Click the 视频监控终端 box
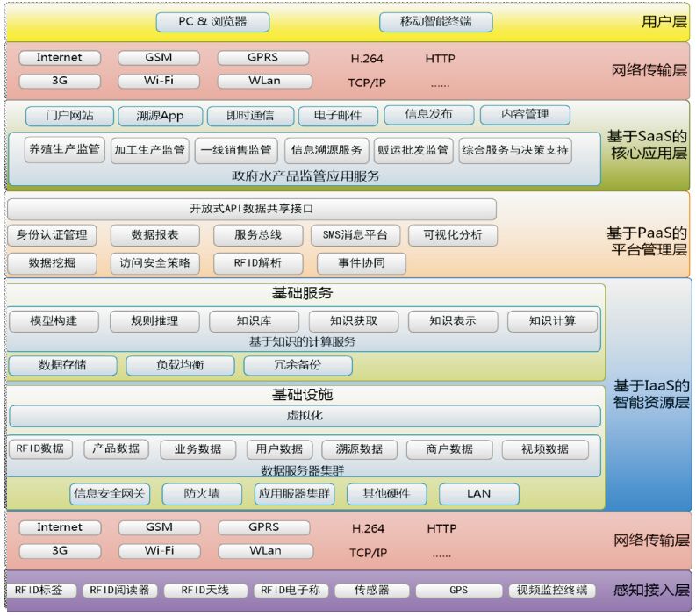696x616 pixels. pyautogui.click(x=550, y=591)
